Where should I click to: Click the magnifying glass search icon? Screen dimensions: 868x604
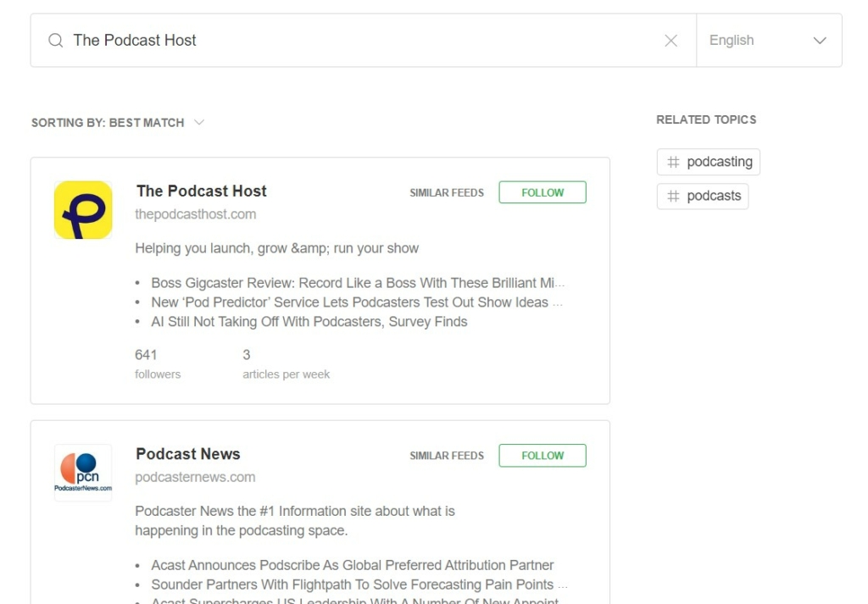54,40
